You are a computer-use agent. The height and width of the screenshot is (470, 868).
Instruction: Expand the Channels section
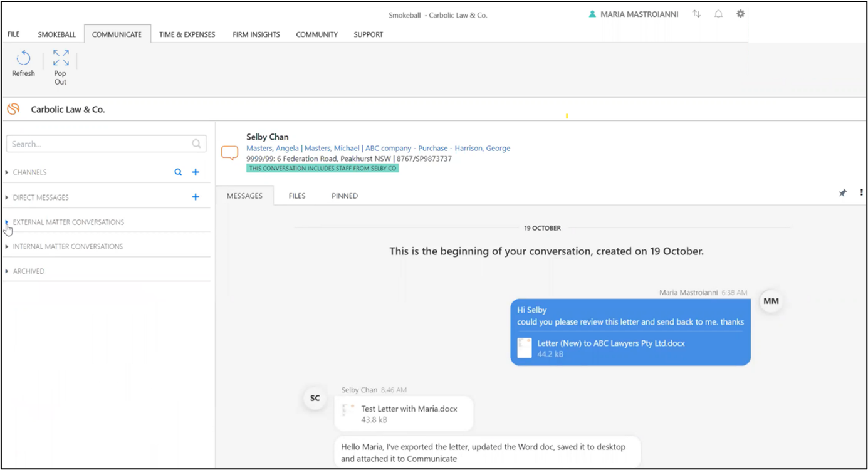pyautogui.click(x=7, y=172)
